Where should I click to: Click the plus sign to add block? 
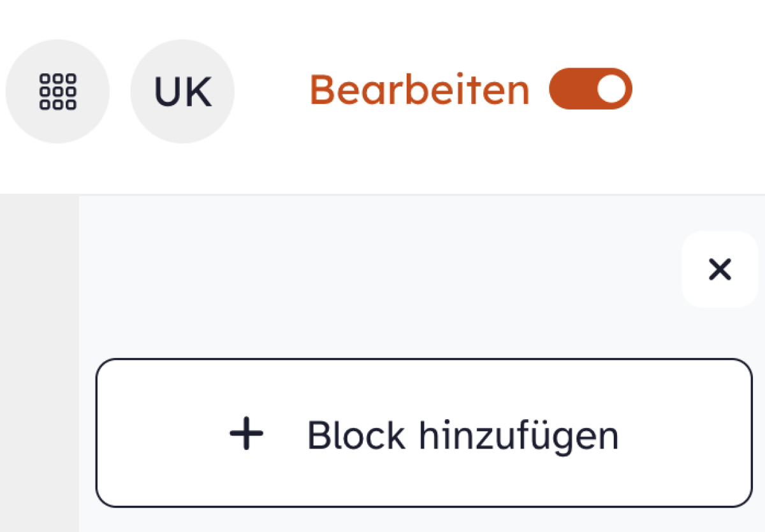(246, 435)
